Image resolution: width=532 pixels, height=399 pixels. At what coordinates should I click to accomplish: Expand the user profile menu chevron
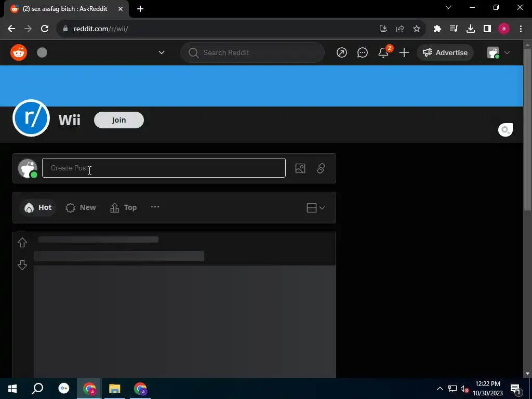507,52
